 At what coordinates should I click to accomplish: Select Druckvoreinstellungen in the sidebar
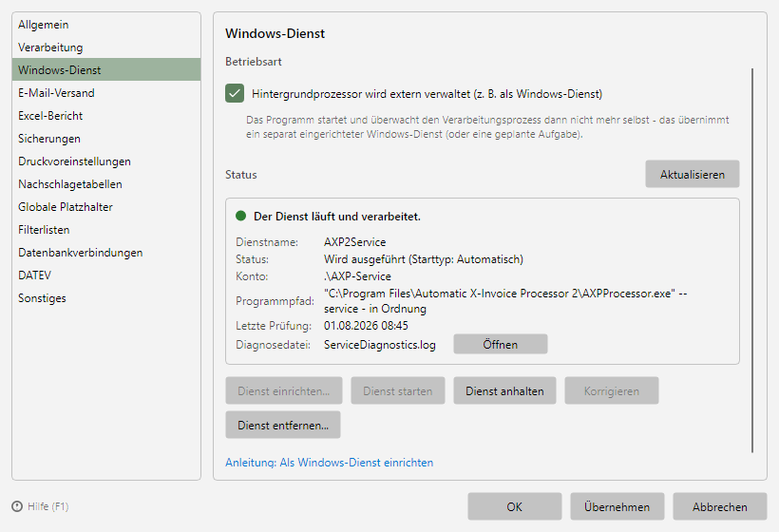coord(106,161)
